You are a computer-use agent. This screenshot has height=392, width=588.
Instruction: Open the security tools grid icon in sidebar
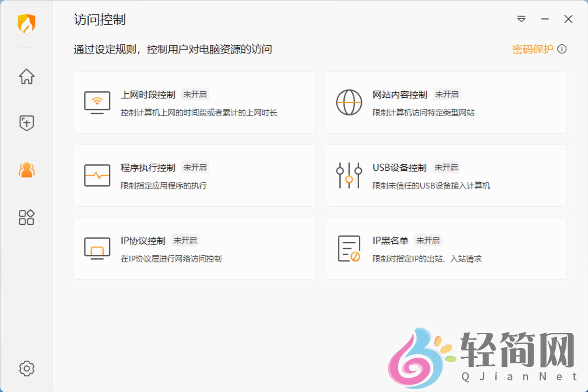[27, 217]
